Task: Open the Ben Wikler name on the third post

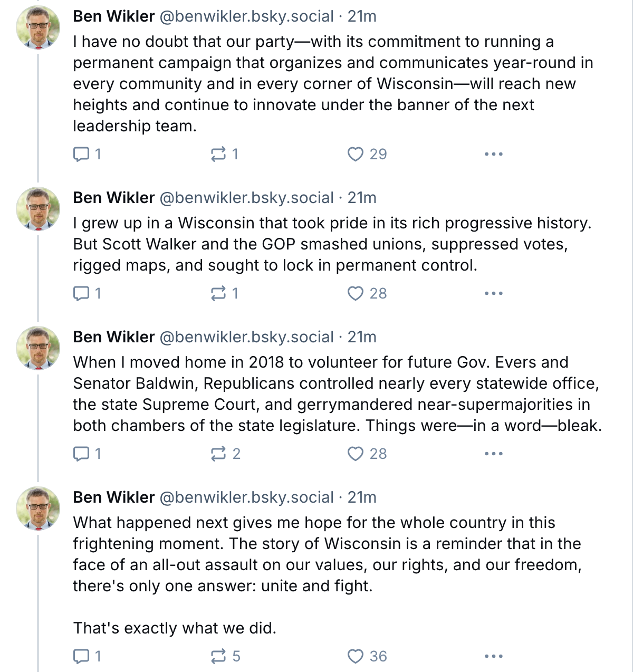Action: coord(114,337)
